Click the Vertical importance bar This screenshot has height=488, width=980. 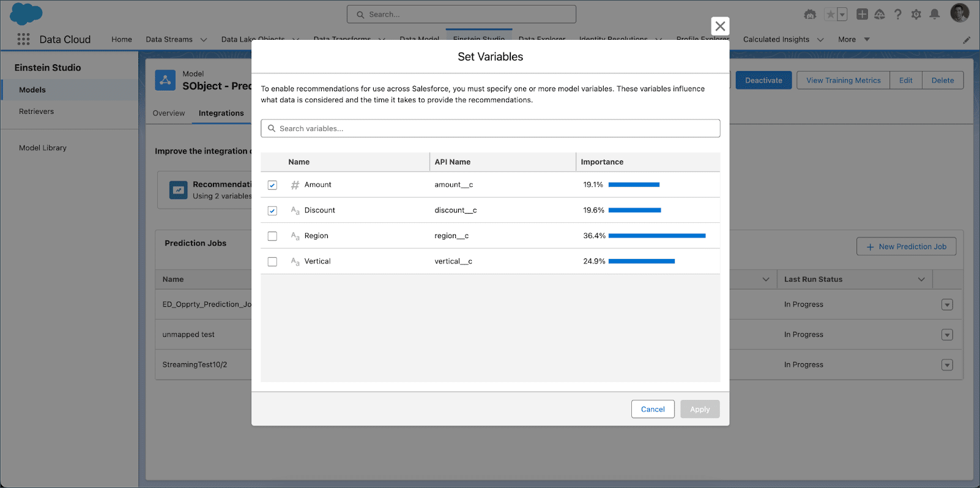tap(642, 261)
